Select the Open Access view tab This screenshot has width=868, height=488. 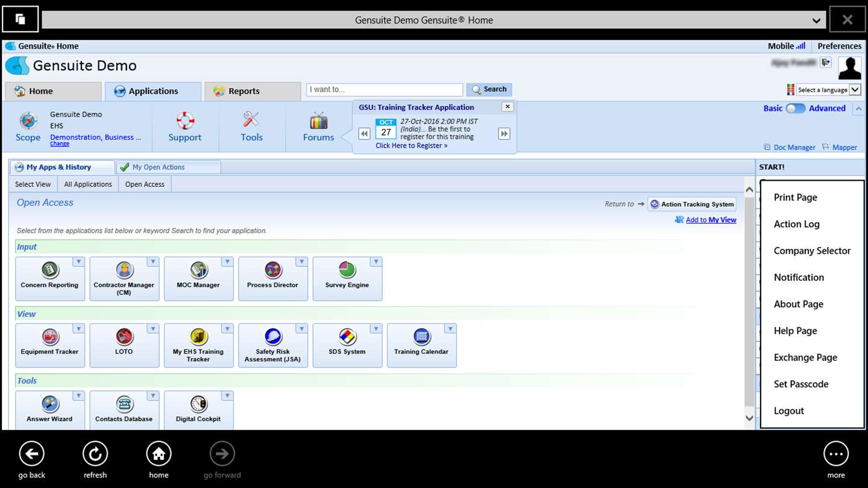(x=145, y=184)
